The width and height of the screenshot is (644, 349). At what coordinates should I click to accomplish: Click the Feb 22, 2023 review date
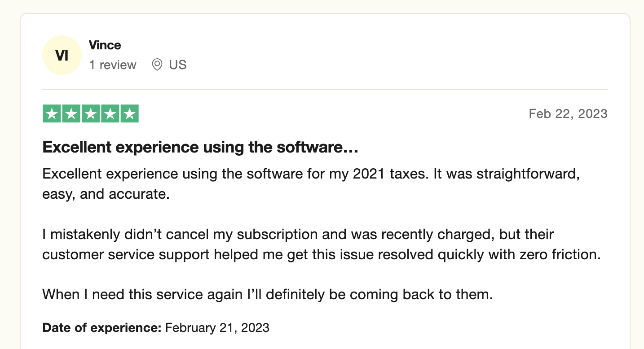pos(568,114)
